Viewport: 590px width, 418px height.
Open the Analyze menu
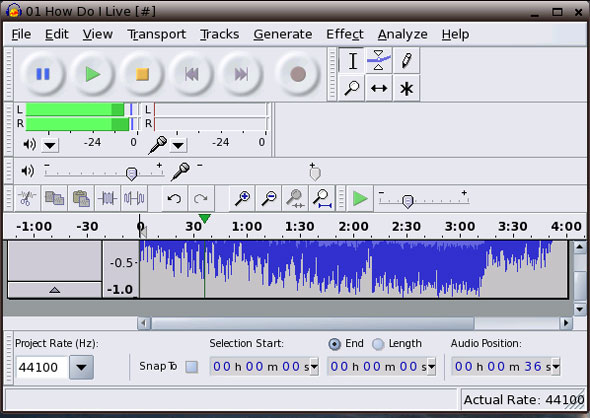(x=402, y=34)
